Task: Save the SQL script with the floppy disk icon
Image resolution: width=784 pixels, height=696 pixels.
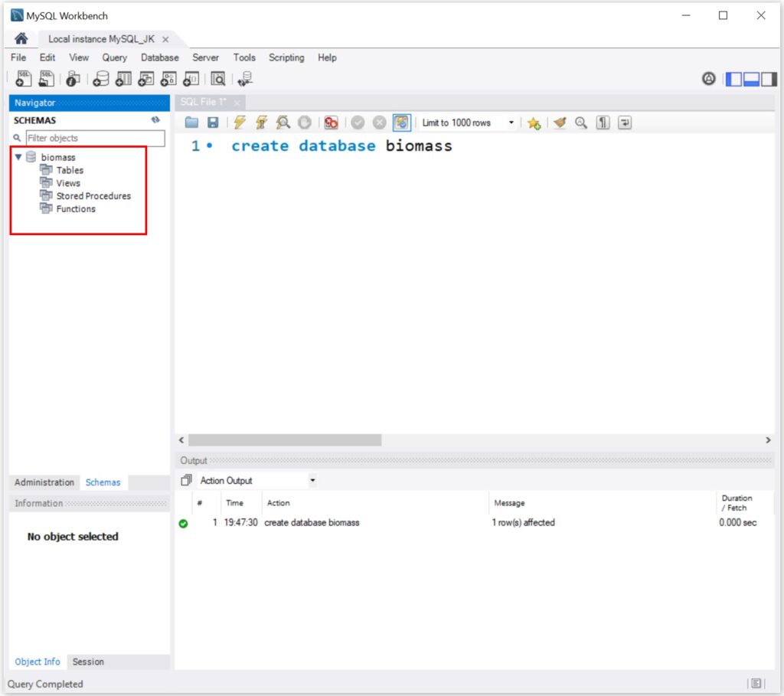Action: (x=213, y=123)
